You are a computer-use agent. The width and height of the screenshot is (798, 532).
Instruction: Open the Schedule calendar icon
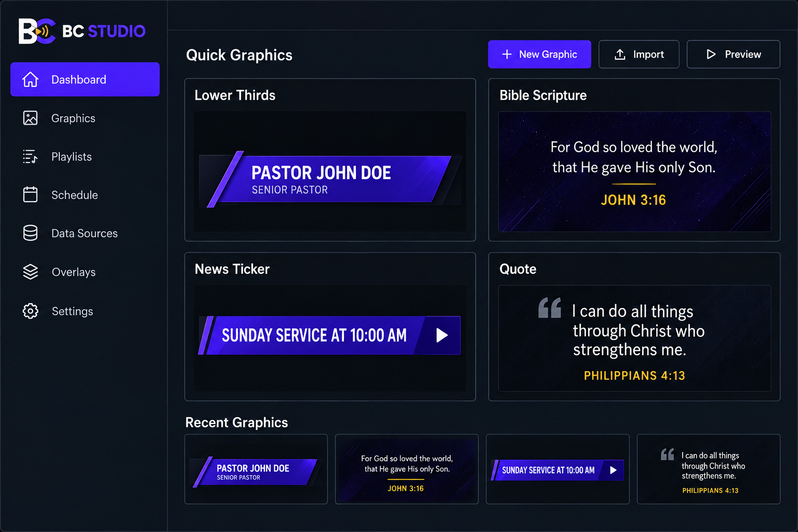point(30,194)
